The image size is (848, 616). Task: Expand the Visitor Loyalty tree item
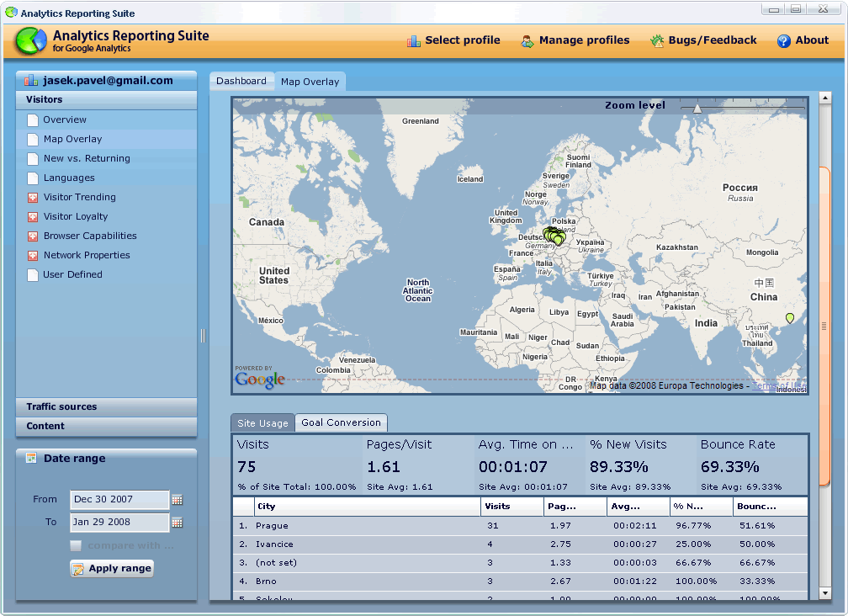33,217
